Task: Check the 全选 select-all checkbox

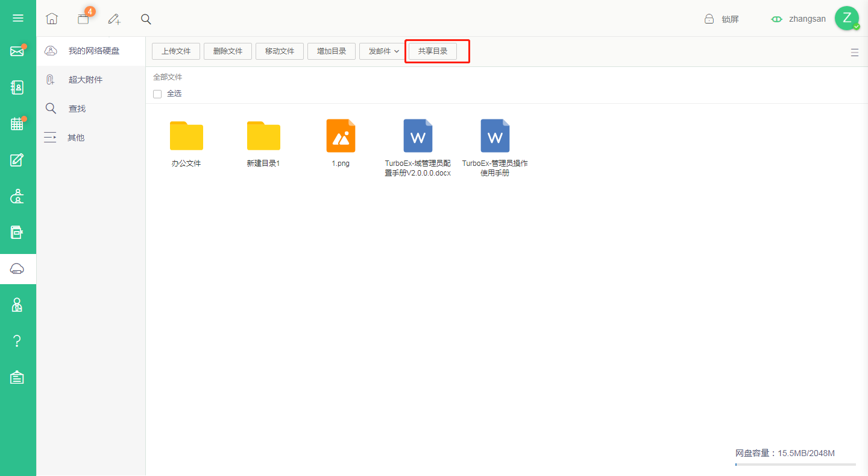Action: point(157,94)
